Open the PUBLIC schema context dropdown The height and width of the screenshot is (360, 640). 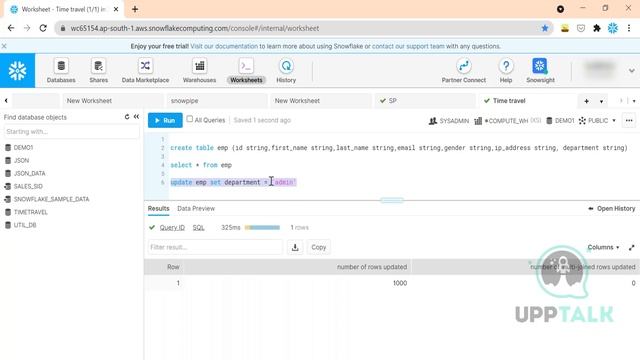tap(598, 120)
